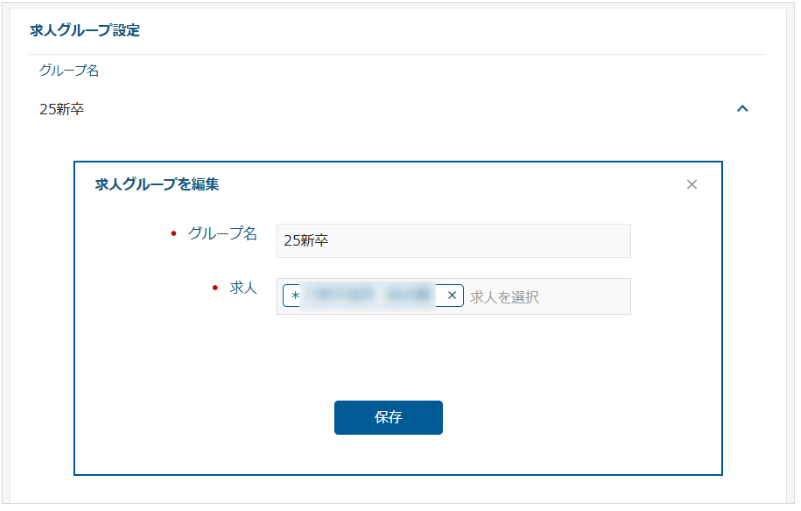Click the asterisk inside the job tag
This screenshot has width=801, height=511.
(x=295, y=296)
